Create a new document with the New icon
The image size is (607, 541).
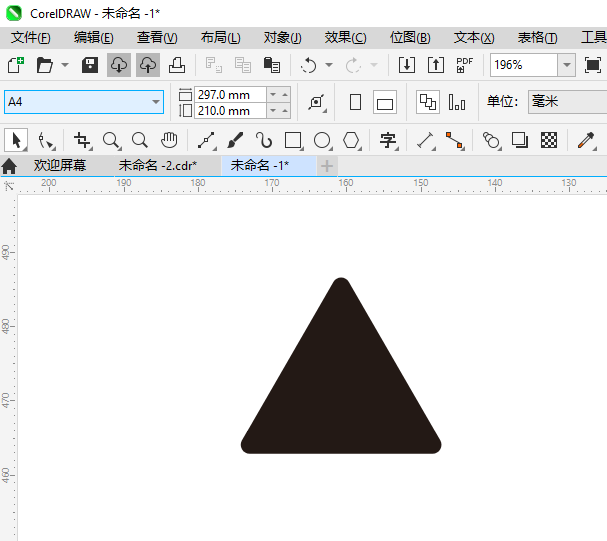click(x=16, y=65)
